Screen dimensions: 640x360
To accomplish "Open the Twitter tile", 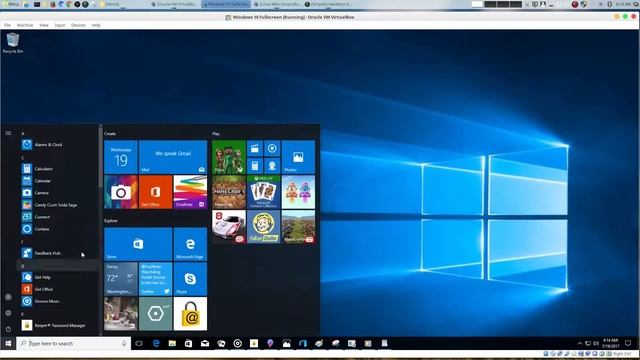I will point(156,279).
